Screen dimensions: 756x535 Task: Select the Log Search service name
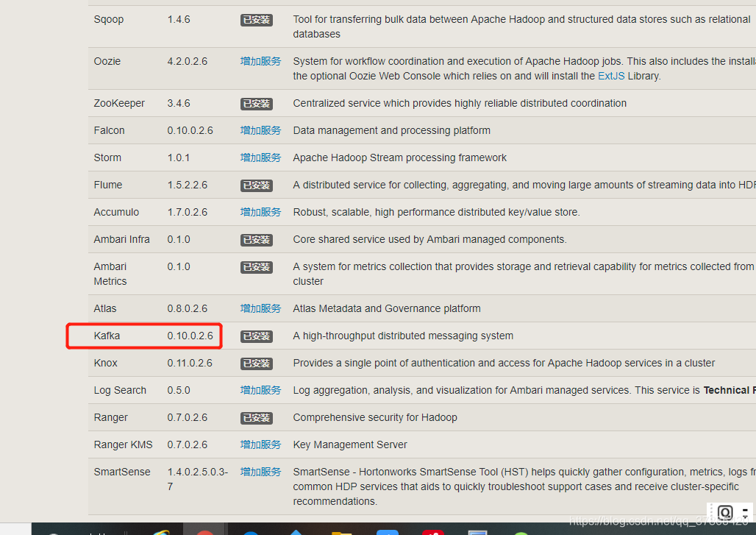click(x=120, y=390)
